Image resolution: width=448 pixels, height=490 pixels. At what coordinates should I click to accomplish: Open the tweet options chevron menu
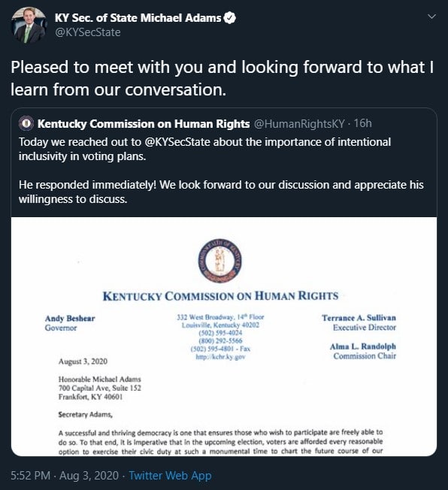[x=431, y=17]
